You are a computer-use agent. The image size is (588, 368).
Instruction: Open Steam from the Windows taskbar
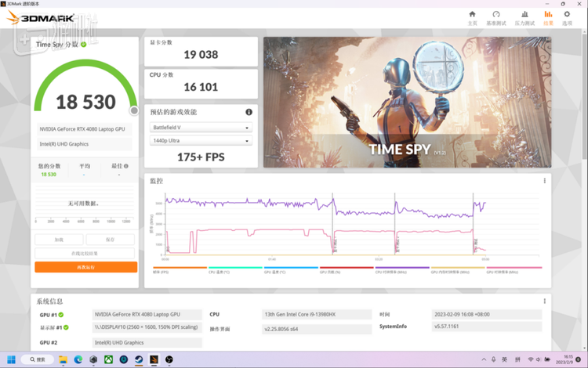[140, 360]
